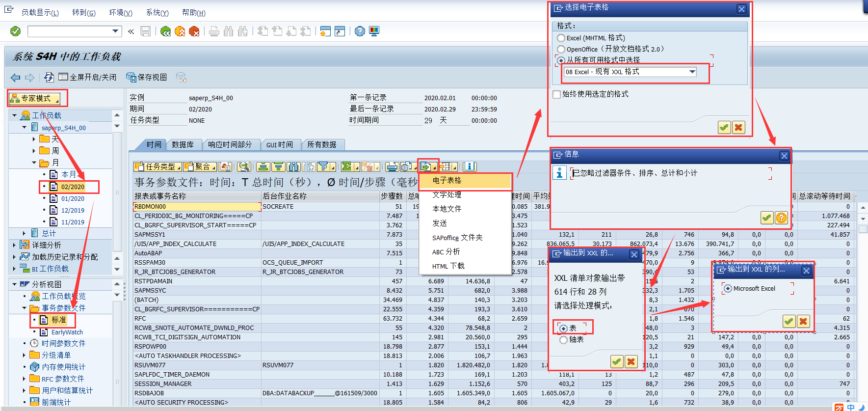Click the Export icon in ALV toolbar
This screenshot has height=411, width=868.
425,167
